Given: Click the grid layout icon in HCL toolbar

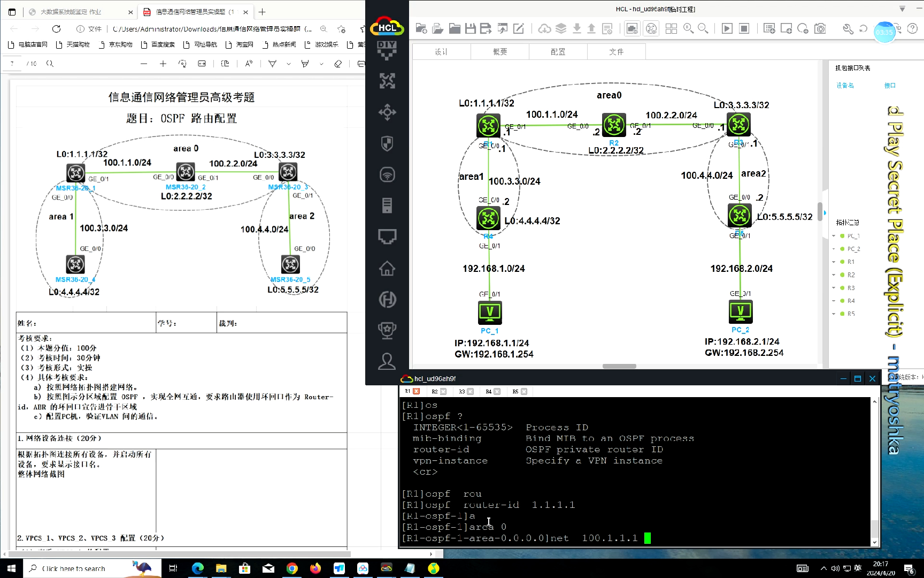Looking at the screenshot, I should [672, 28].
